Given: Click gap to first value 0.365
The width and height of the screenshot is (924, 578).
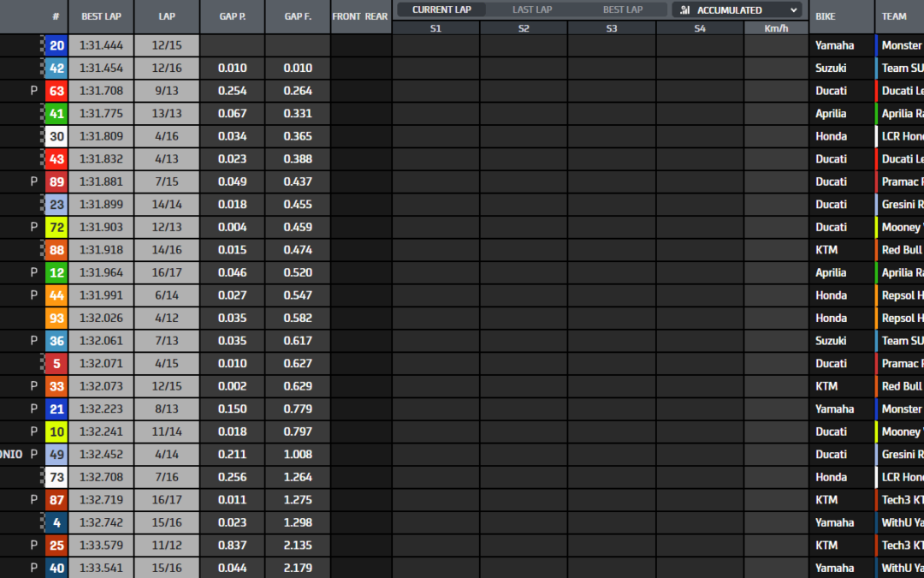Looking at the screenshot, I should pyautogui.click(x=298, y=136).
